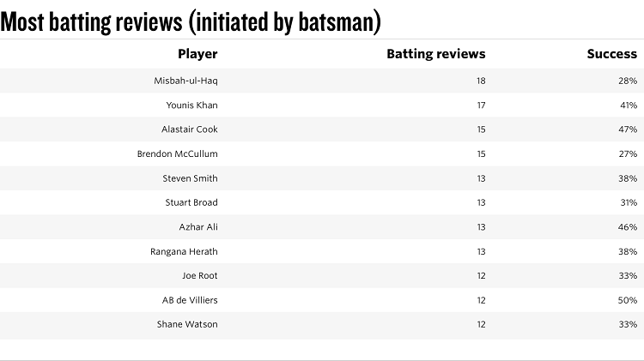Image resolution: width=644 pixels, height=361 pixels.
Task: Click on Alastair Cook's name
Action: click(190, 129)
